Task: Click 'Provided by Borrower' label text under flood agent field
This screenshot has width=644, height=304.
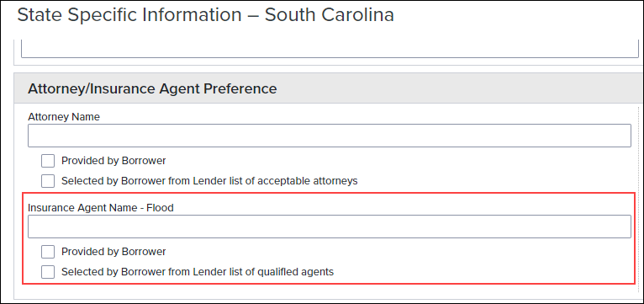Action: 113,252
